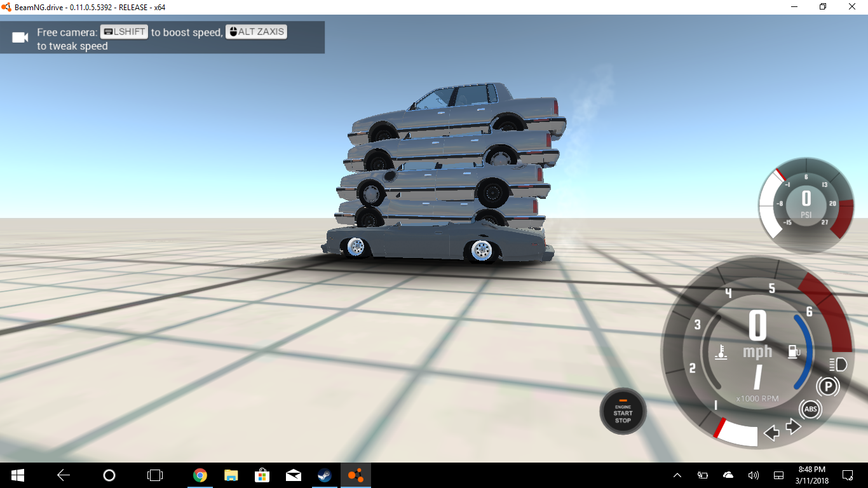Launch Google Chrome from taskbar
Viewport: 868px width, 488px height.
[200, 475]
